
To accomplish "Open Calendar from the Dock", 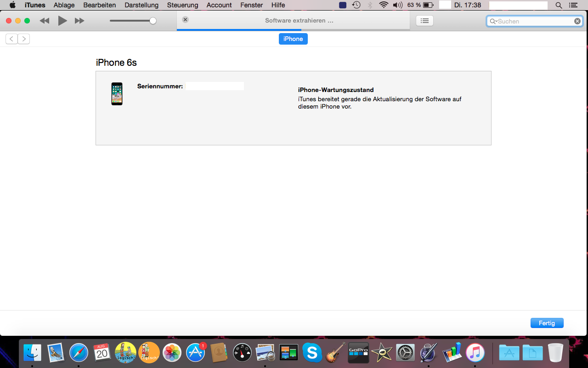I will click(102, 353).
